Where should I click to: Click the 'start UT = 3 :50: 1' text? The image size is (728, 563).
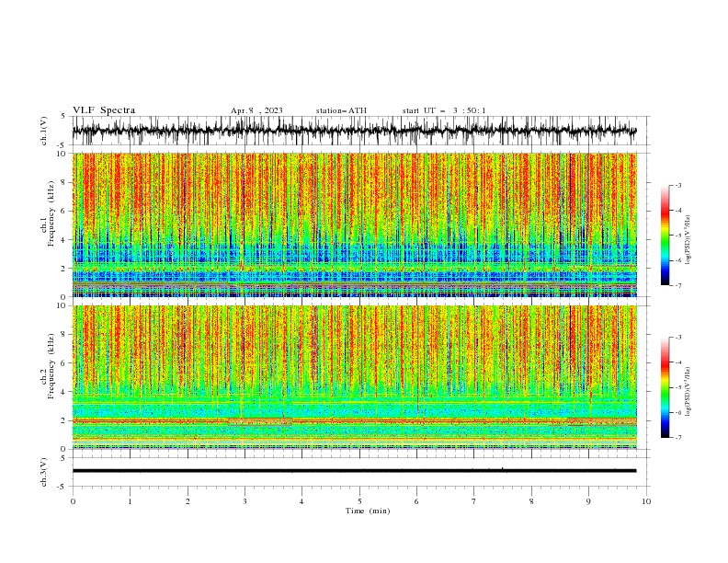(x=444, y=110)
